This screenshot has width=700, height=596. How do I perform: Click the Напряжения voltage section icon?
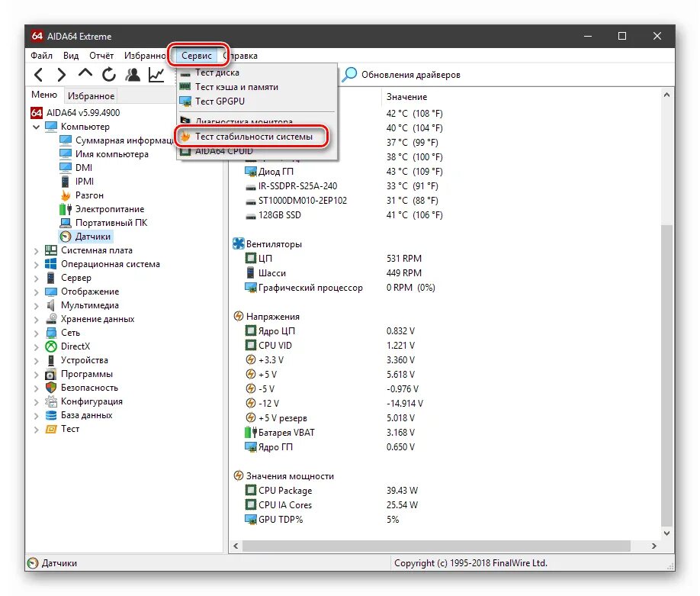click(239, 317)
